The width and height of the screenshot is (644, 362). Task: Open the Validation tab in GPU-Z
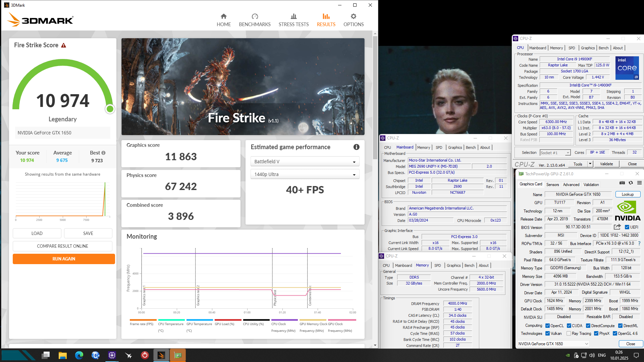click(591, 185)
